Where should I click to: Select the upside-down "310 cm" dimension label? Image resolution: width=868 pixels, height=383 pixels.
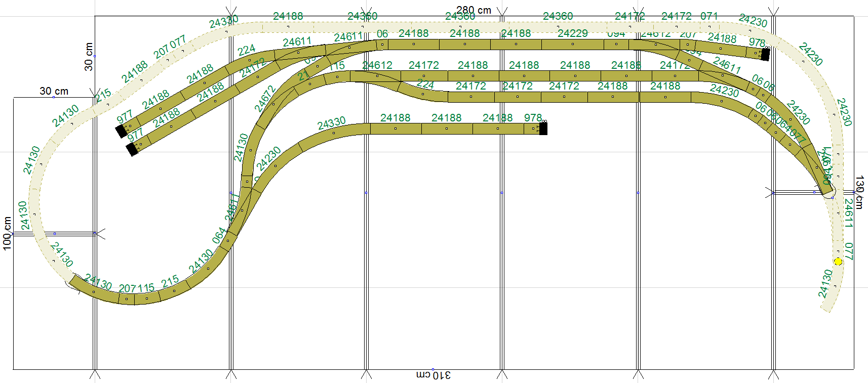click(433, 375)
